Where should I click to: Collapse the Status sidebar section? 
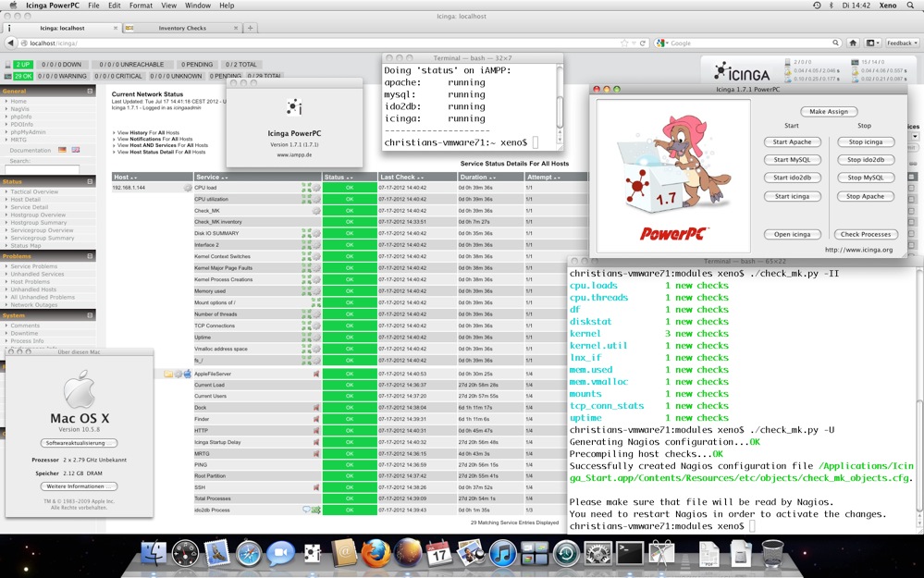coord(90,181)
